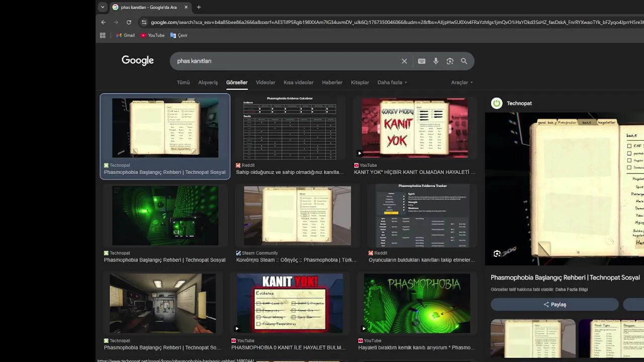Click Technopat green source icon in preview panel
This screenshot has width=644, height=362.
[x=497, y=103]
